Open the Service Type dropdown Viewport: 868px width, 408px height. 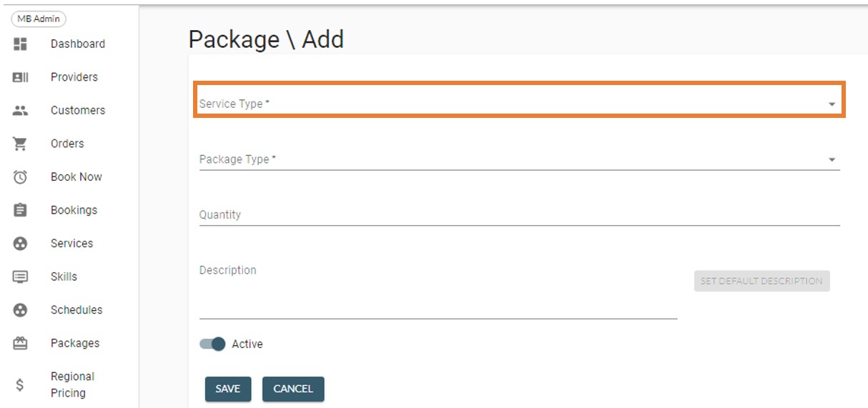click(x=518, y=104)
